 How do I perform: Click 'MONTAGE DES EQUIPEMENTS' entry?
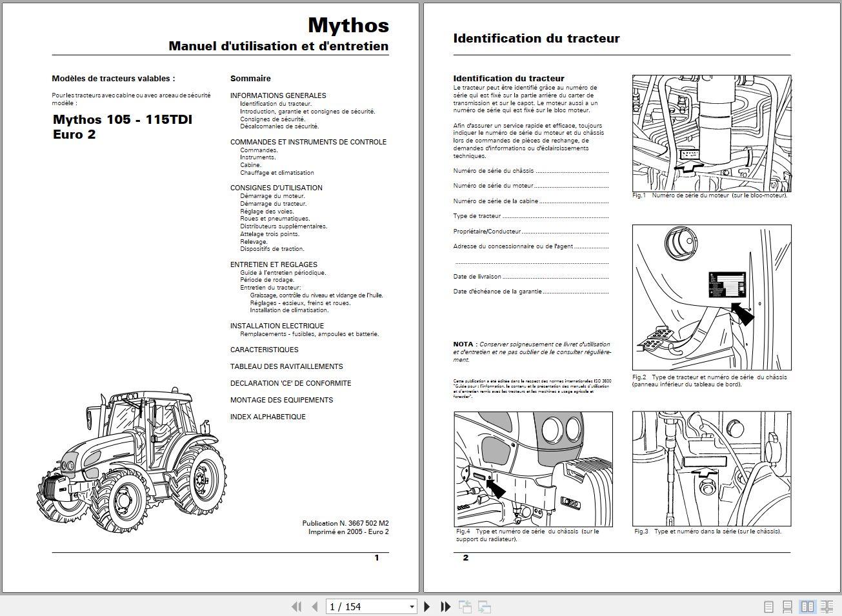click(281, 400)
